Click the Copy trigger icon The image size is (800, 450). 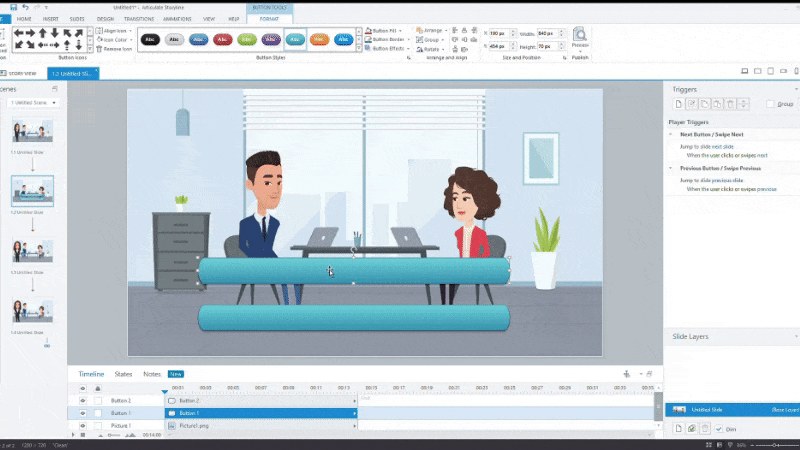pyautogui.click(x=704, y=104)
